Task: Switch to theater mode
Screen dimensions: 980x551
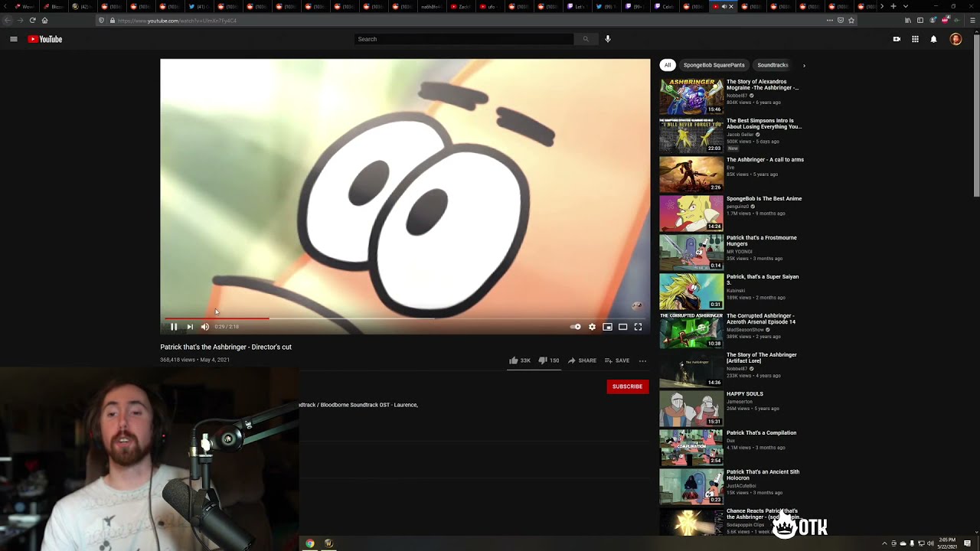Action: [x=622, y=327]
